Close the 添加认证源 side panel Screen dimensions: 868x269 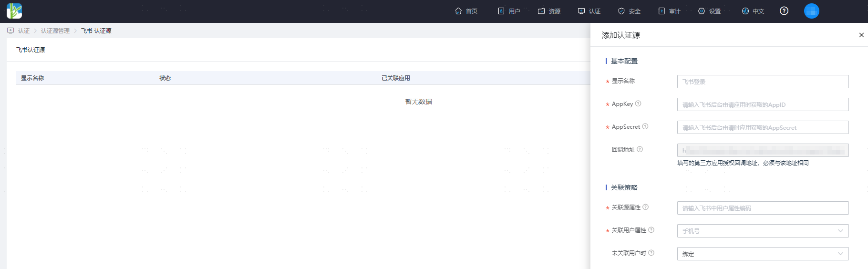click(861, 35)
